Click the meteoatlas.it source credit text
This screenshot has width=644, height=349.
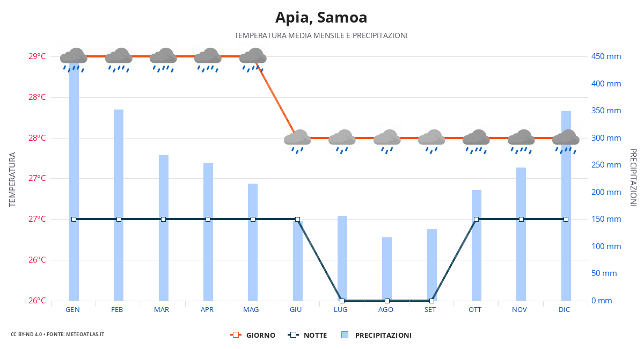(57, 335)
